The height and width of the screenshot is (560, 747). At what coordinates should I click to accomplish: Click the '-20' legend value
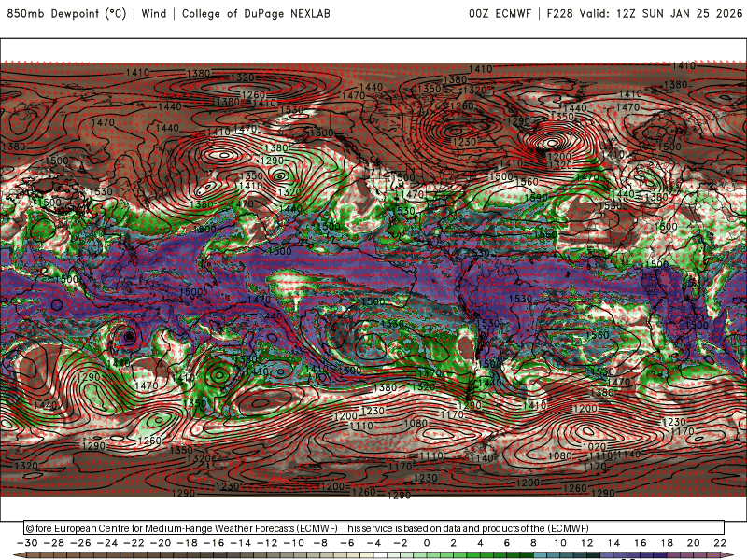160,543
